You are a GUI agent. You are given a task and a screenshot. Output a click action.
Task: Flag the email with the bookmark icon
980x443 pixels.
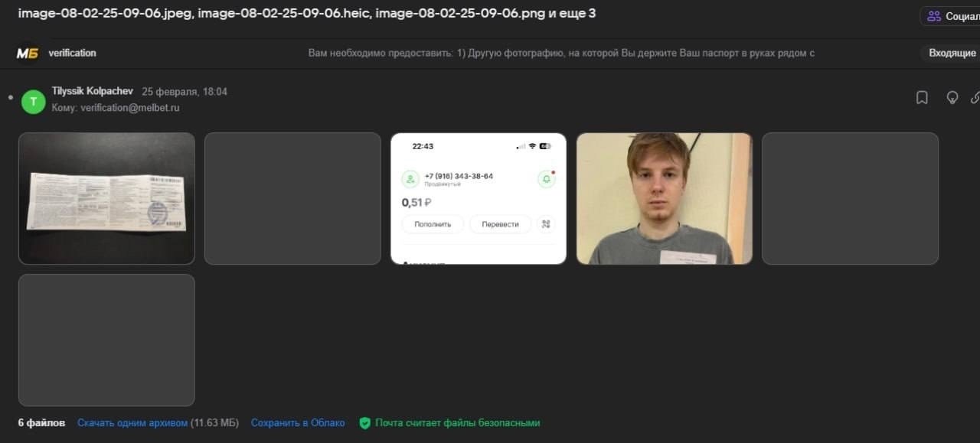coord(922,98)
